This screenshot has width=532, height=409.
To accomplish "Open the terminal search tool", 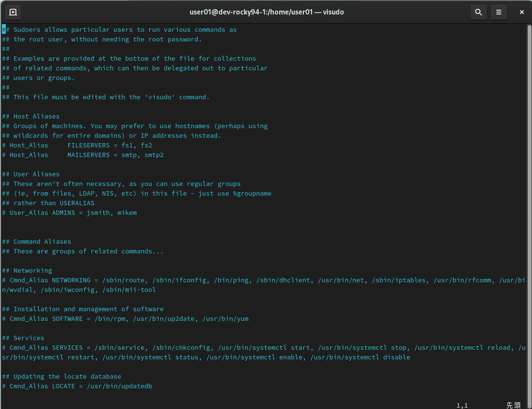I will pos(478,12).
